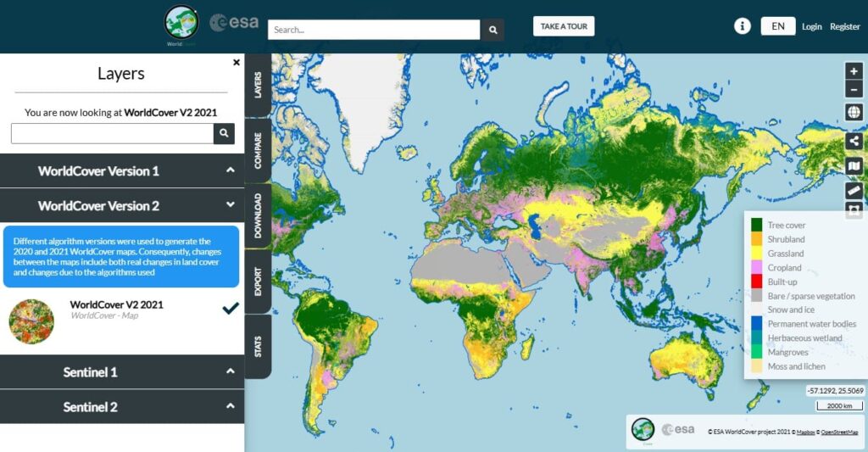
Task: Select the ruler measure tool
Action: (854, 191)
